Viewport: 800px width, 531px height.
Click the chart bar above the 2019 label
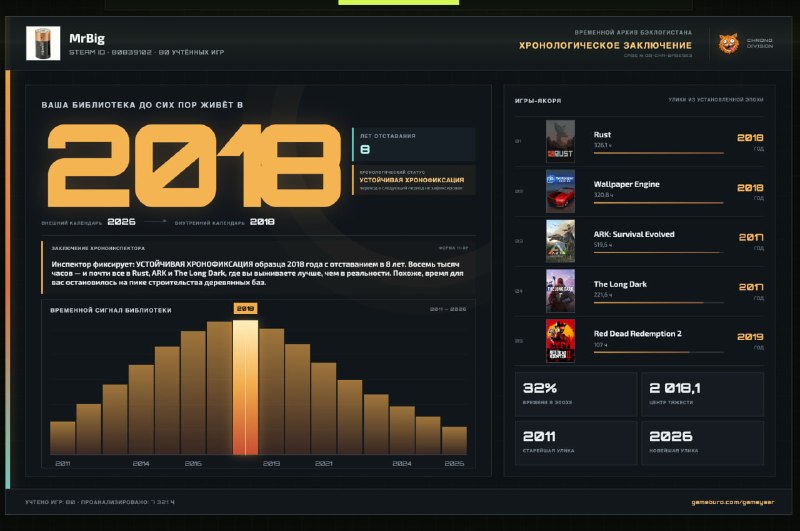pyautogui.click(x=271, y=391)
